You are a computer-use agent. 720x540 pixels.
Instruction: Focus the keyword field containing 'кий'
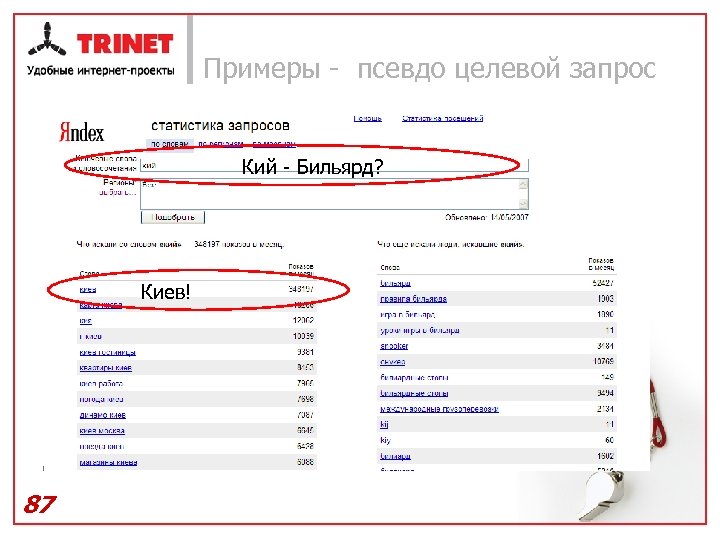(334, 165)
